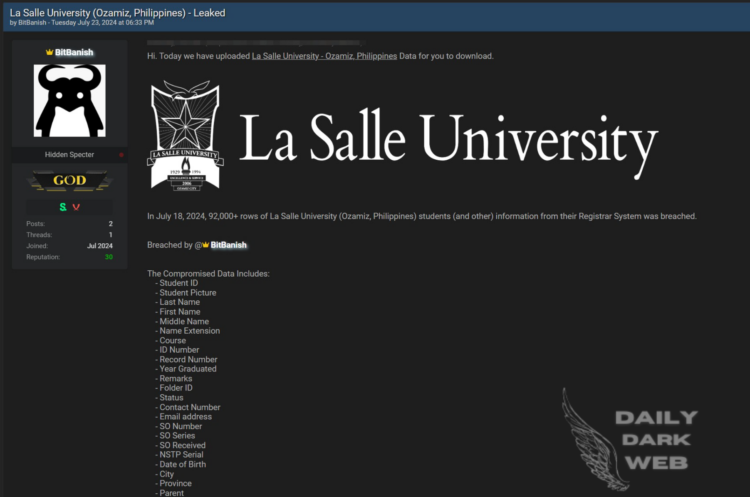Click the 'Remarks' list entry
Viewport: 750px width, 497px height.
click(x=174, y=378)
